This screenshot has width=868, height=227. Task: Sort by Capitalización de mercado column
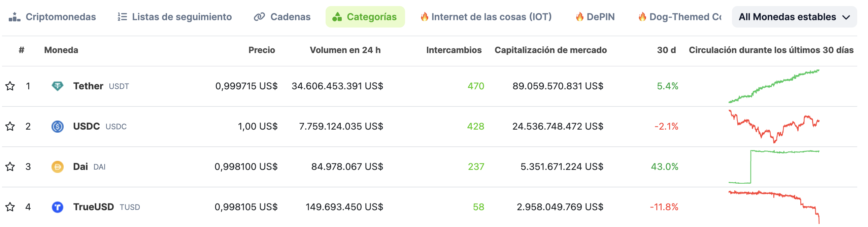(x=550, y=50)
